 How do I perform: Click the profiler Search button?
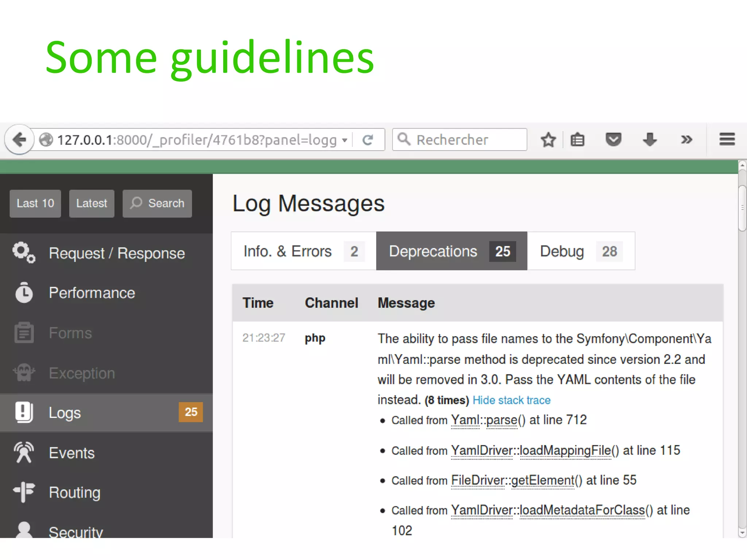[x=157, y=203]
